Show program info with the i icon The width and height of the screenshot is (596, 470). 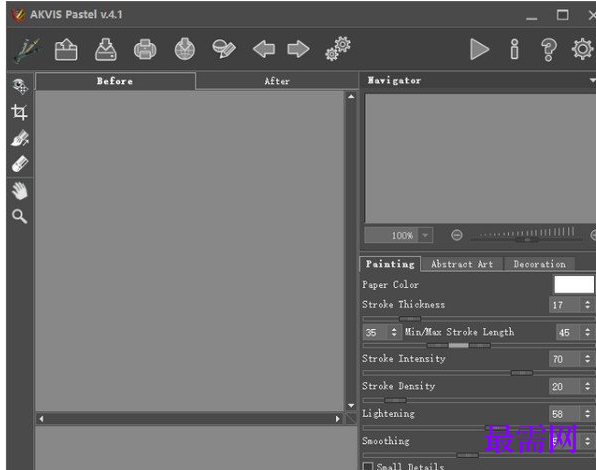coord(515,49)
